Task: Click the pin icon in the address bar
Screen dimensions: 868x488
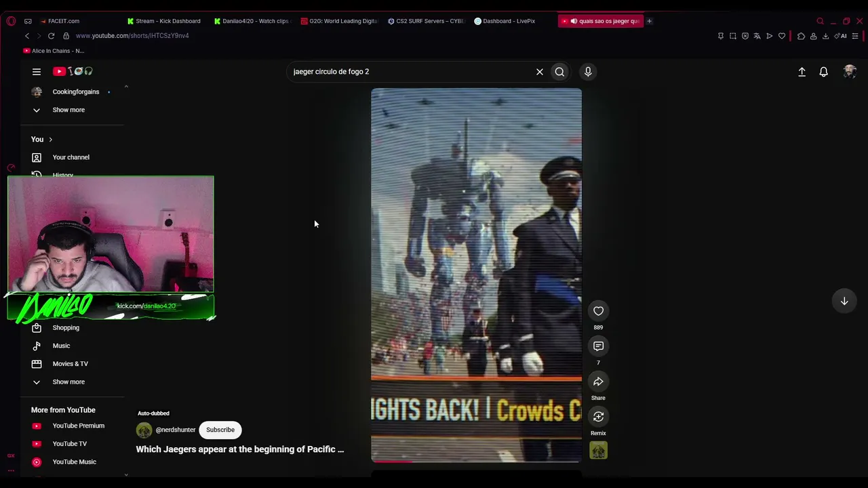Action: tap(720, 36)
